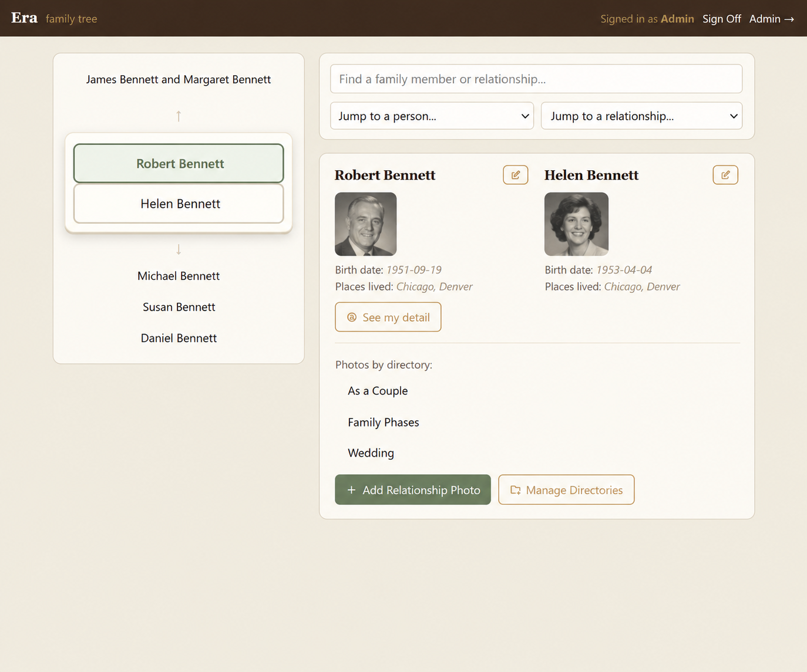Viewport: 807px width, 672px height.
Task: Click the See my detail button
Action: click(388, 317)
